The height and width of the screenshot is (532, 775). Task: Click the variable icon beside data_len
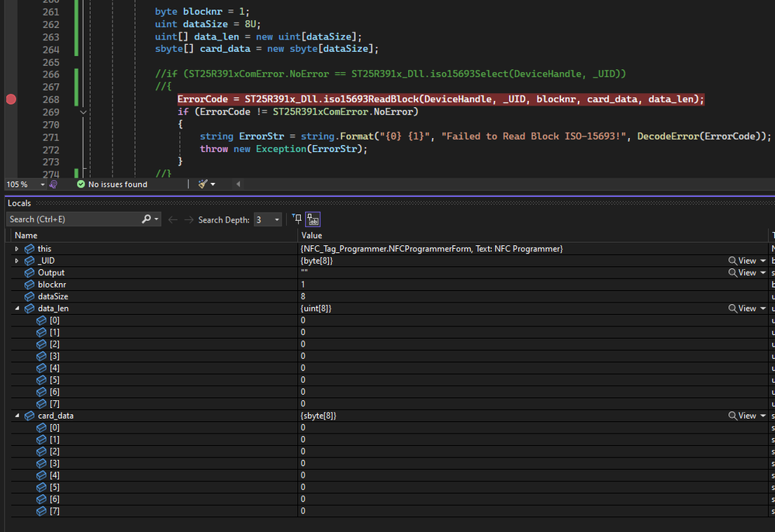[x=29, y=308]
